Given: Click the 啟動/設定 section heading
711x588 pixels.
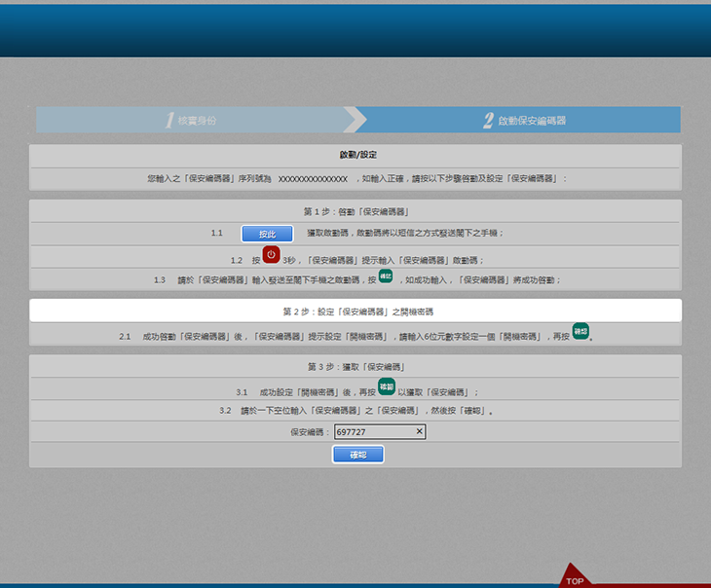Looking at the screenshot, I should 356,155.
